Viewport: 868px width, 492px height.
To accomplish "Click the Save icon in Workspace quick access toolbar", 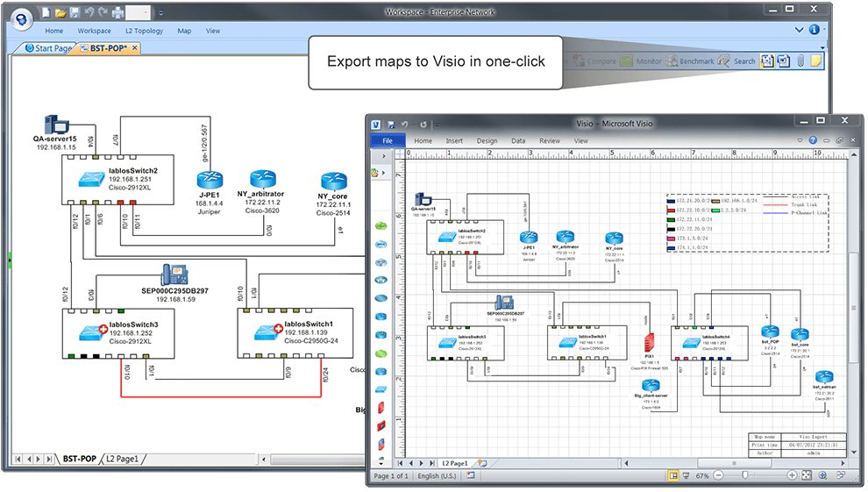I will pos(75,12).
